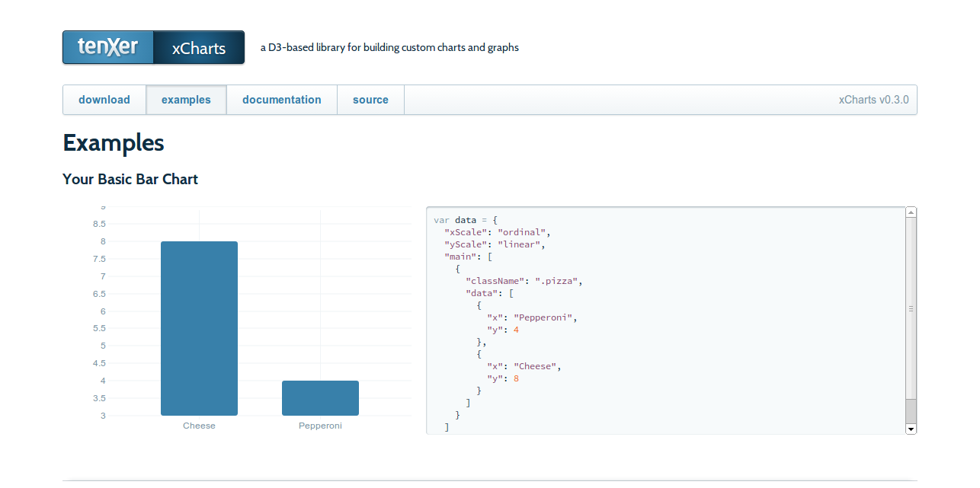Click the "className": ".pizza" code line
980x488 pixels.
point(524,281)
